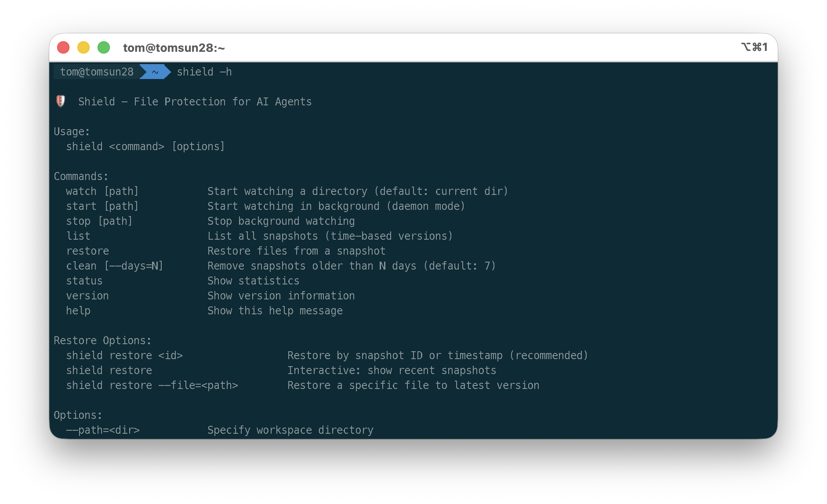827x504 pixels.
Task: Click the ⌥⌘1 tab indicator
Action: point(754,47)
